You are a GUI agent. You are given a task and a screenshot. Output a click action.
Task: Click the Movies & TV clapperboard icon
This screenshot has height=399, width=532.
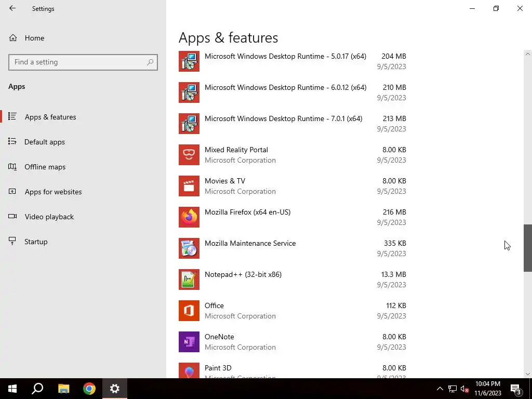point(189,186)
